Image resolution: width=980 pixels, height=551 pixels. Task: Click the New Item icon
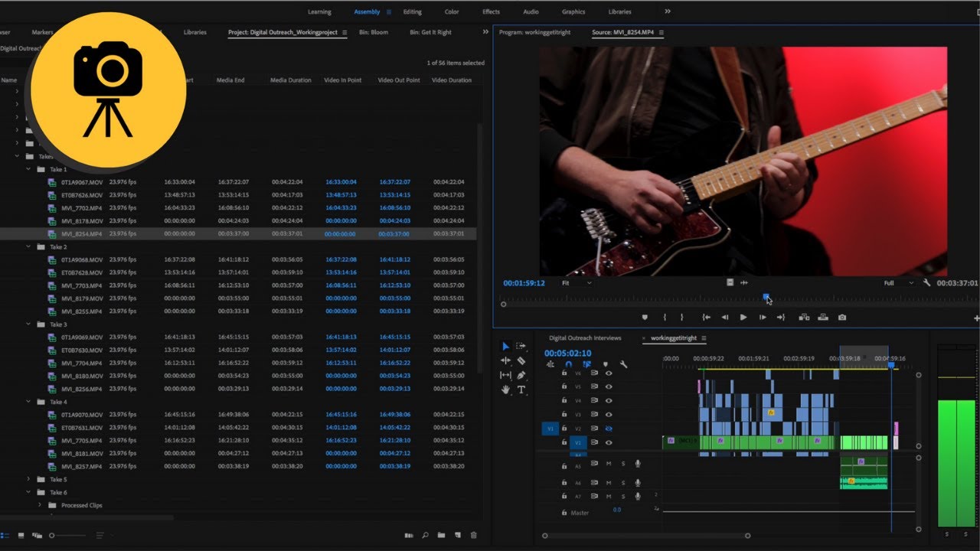(x=457, y=535)
